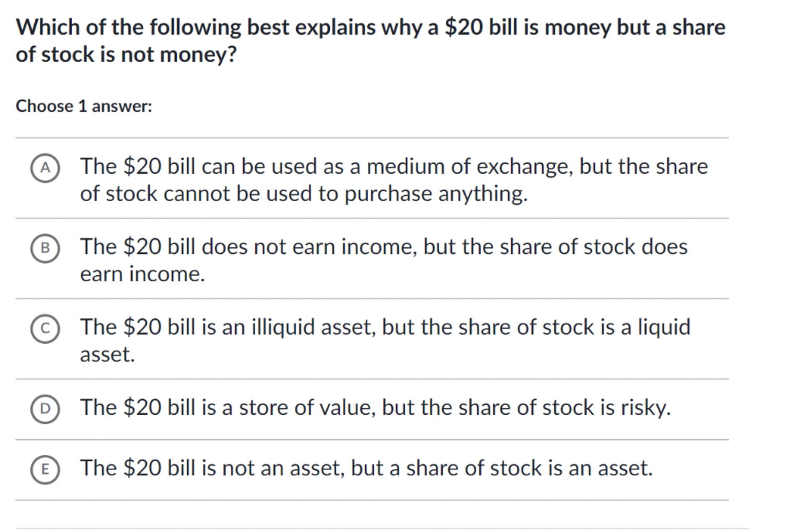The image size is (791, 532).
Task: Mark radio button E as the answer
Action: click(45, 469)
